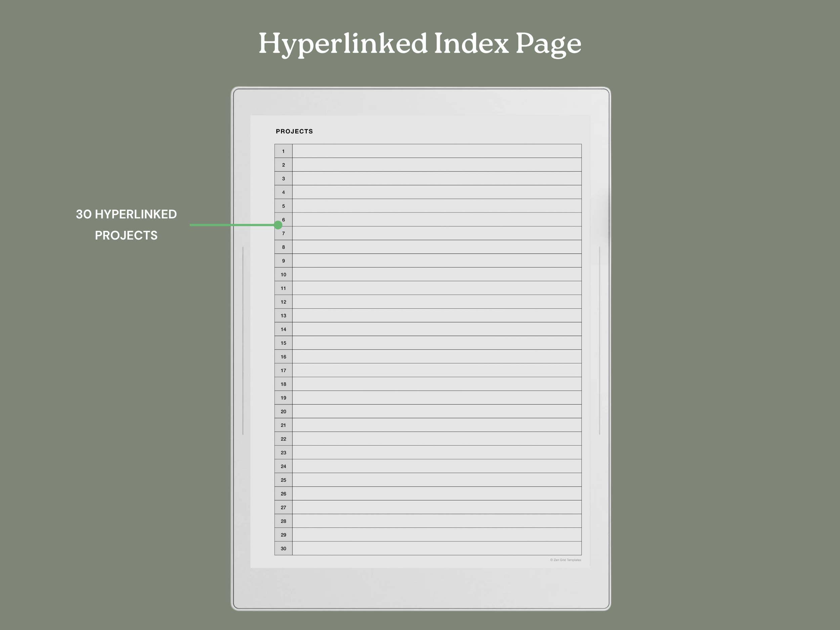Click the Hyperlinked Index Page title
Screen dimensions: 840x630
click(x=420, y=44)
